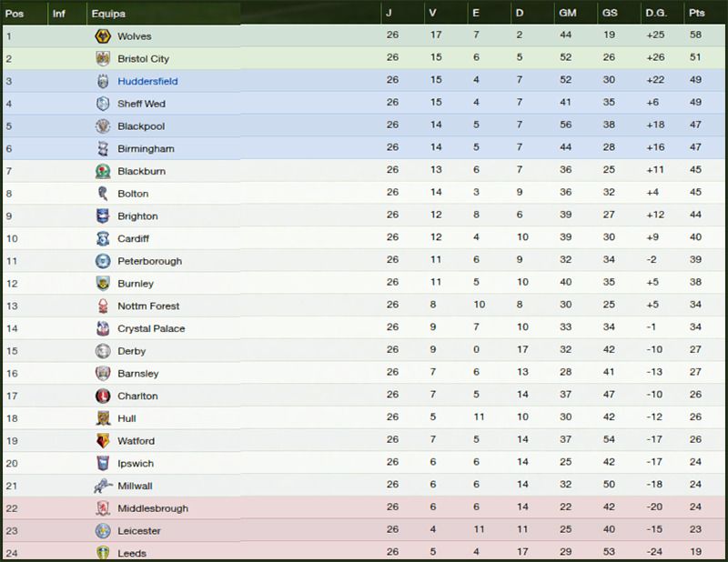728x562 pixels.
Task: Click the Middlesbrough crest icon
Action: (x=100, y=507)
